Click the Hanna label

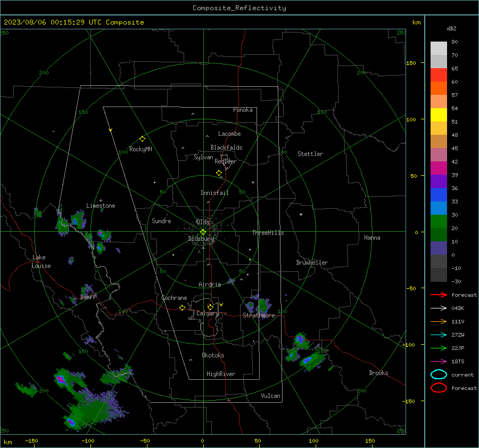coord(372,238)
